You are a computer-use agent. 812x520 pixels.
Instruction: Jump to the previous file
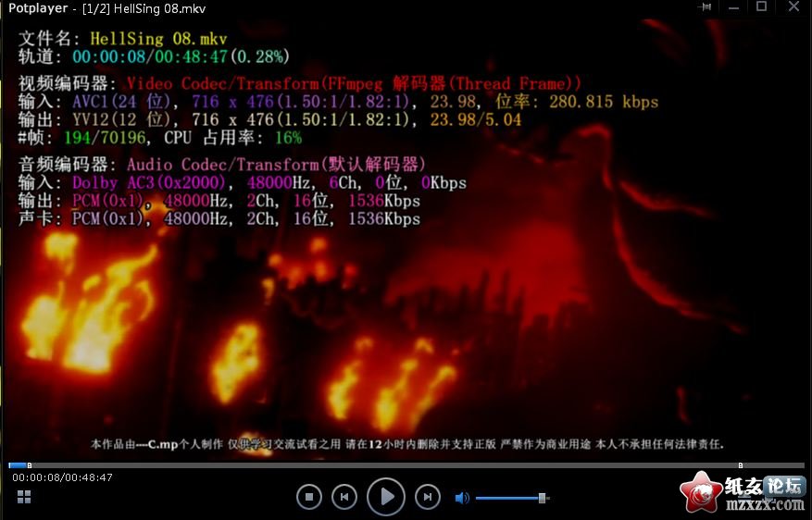344,497
